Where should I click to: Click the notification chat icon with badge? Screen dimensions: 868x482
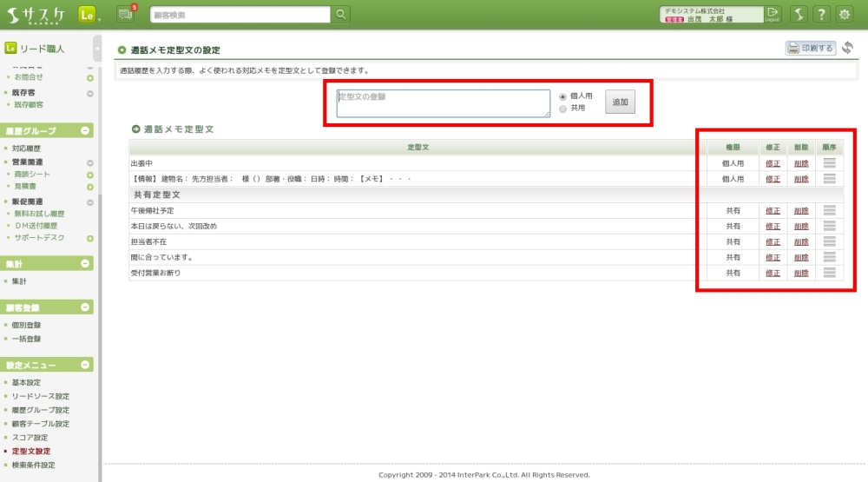125,14
